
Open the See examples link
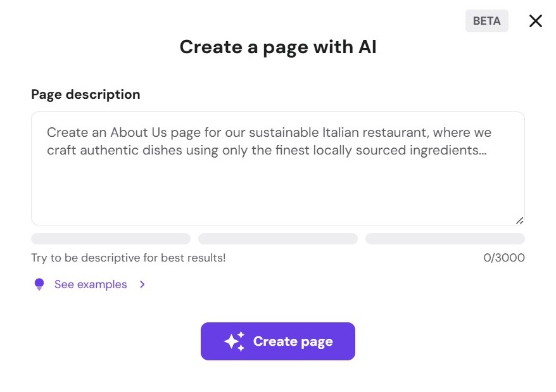pos(90,284)
